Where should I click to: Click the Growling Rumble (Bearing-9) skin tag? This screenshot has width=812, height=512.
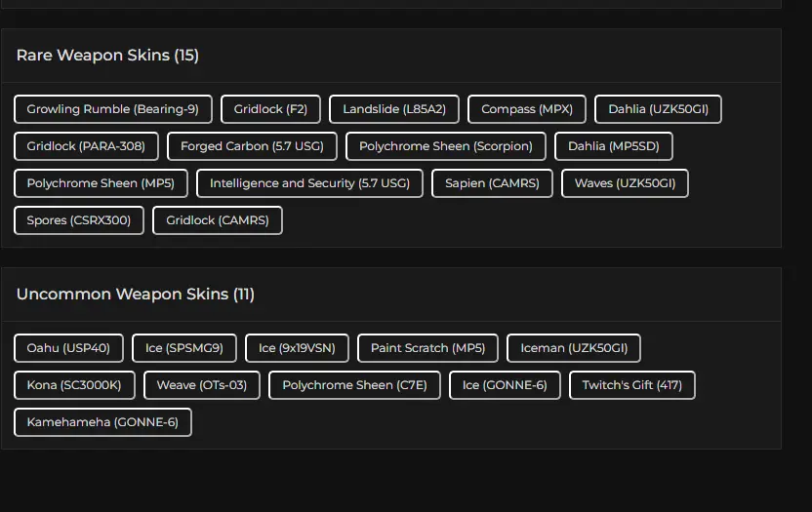click(x=113, y=109)
